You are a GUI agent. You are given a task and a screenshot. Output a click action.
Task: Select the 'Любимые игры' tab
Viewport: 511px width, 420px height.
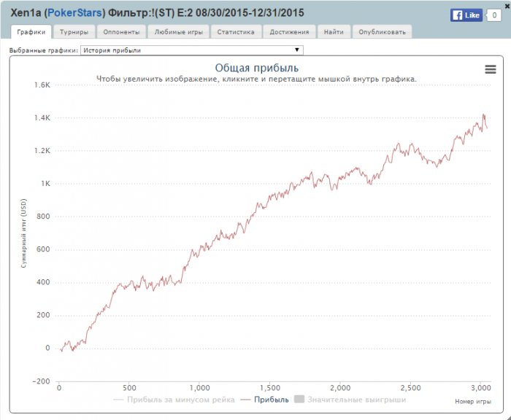click(x=178, y=32)
